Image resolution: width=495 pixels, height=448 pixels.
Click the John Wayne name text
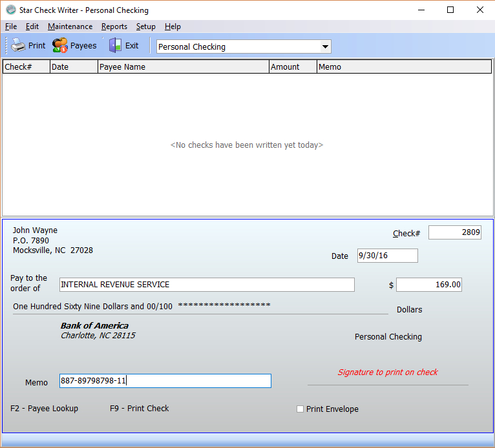coord(35,230)
